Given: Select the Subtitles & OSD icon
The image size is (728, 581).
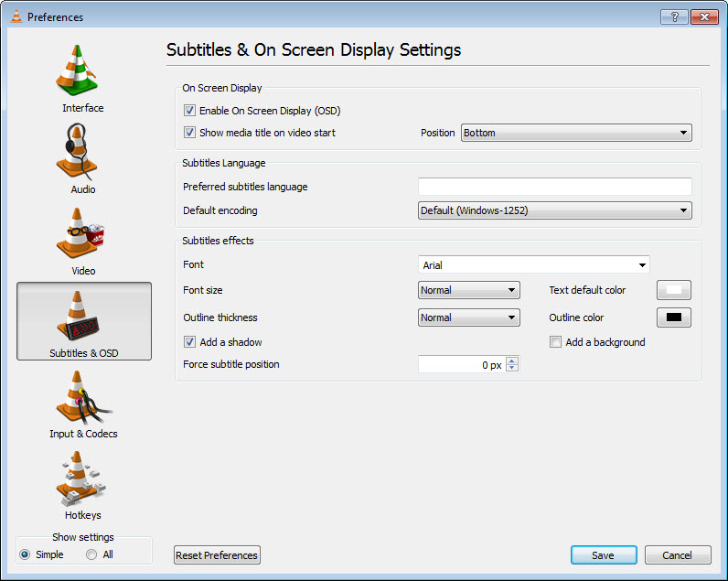Looking at the screenshot, I should [83, 320].
